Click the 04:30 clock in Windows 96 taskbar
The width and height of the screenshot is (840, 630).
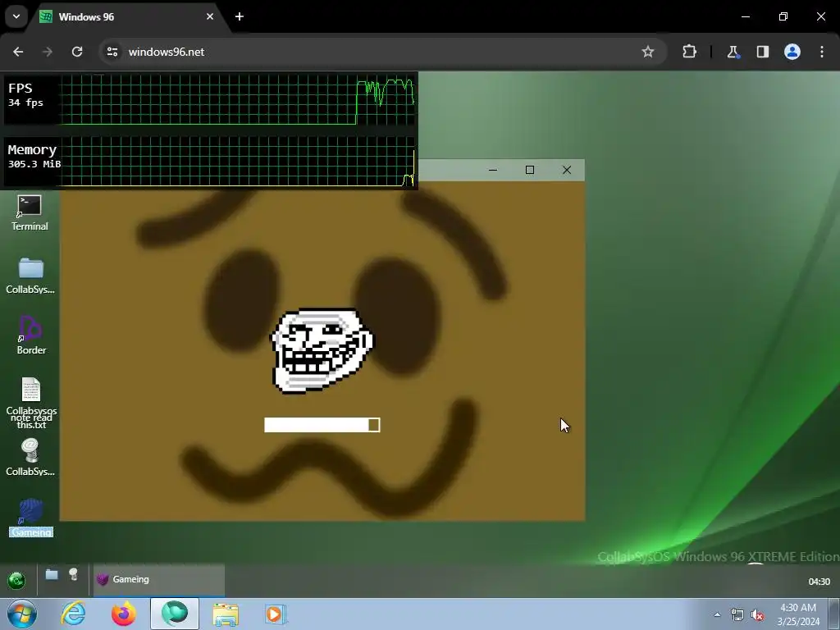[x=819, y=582]
